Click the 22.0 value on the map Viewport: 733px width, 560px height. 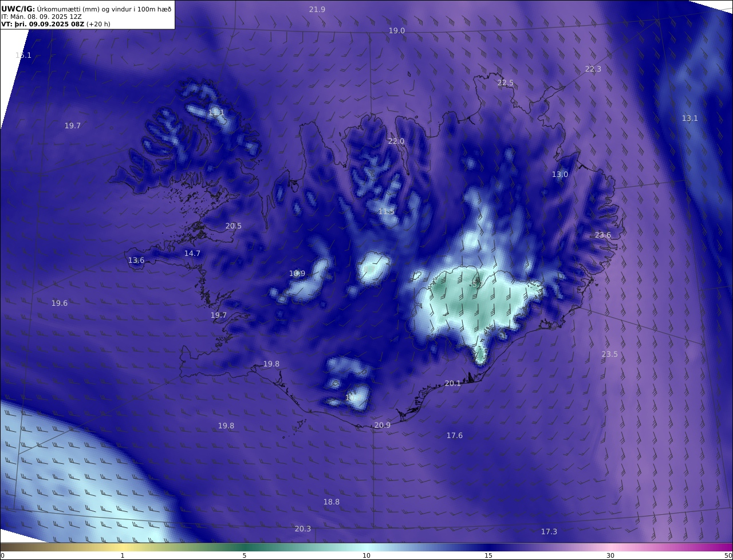396,141
